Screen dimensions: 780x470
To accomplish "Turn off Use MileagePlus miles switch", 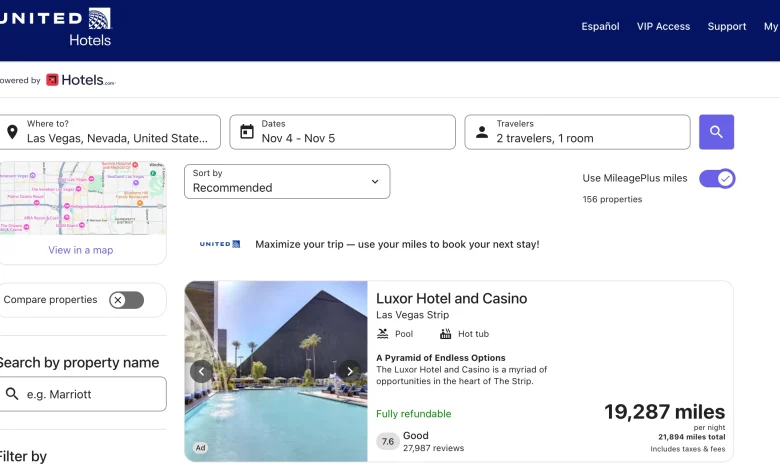I will 717,179.
